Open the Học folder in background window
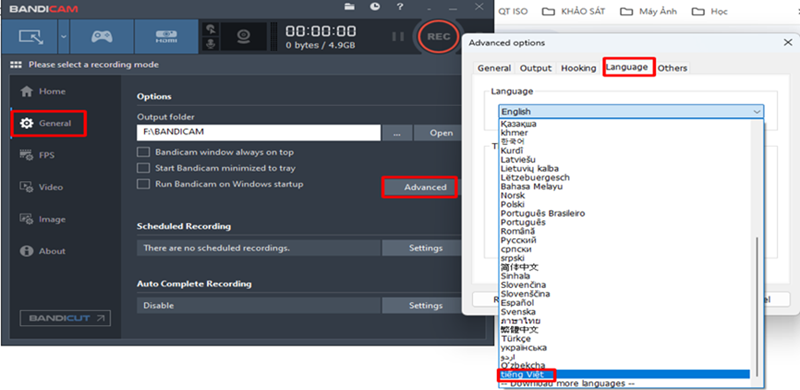This screenshot has width=800, height=390. pyautogui.click(x=710, y=11)
